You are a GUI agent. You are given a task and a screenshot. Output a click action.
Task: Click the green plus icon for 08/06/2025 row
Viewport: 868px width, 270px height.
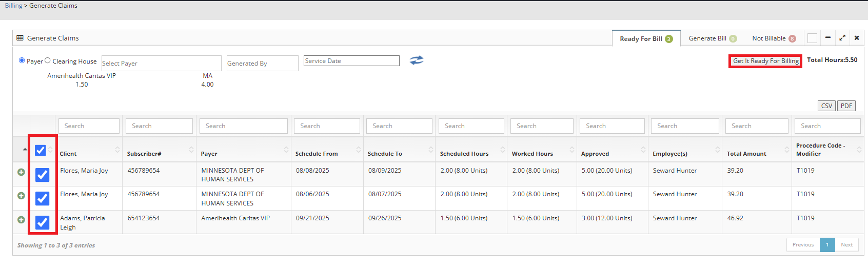click(21, 196)
